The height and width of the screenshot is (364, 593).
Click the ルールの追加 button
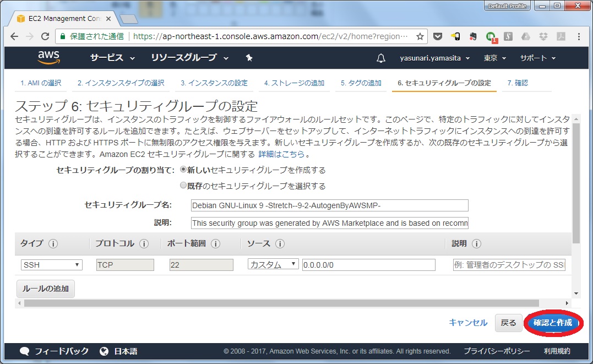click(x=45, y=289)
